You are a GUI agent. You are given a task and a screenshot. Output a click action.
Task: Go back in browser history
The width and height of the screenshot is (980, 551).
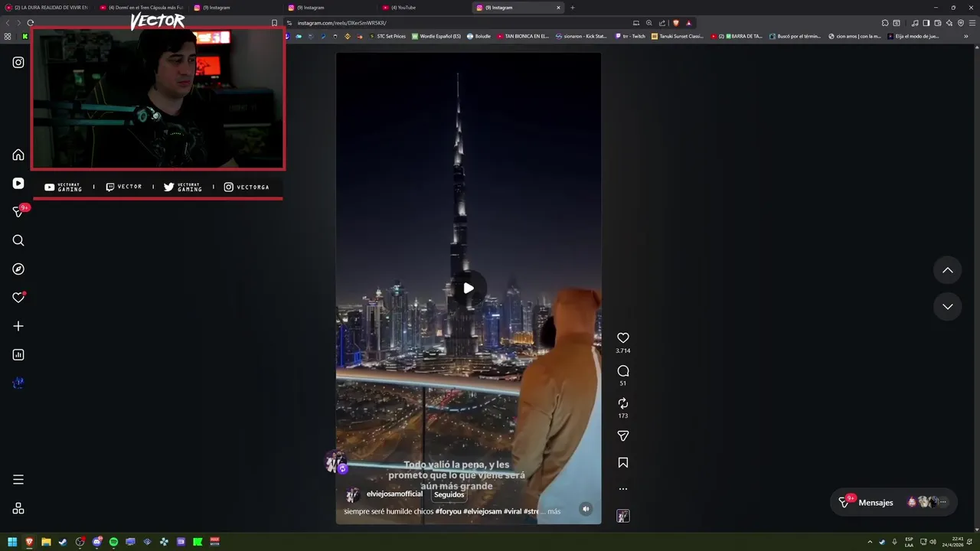[x=8, y=23]
